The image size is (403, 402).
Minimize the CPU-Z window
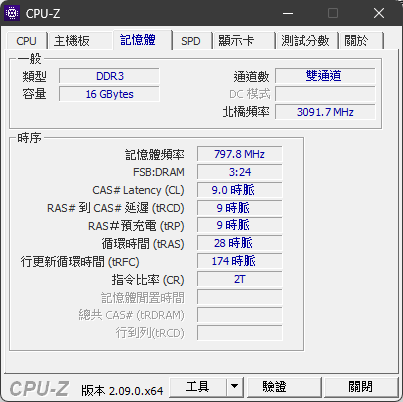(288, 13)
